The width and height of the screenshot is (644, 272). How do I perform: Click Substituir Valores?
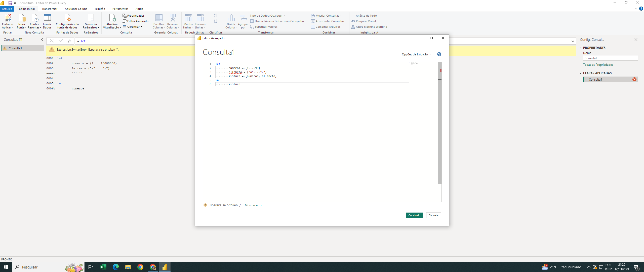(264, 27)
